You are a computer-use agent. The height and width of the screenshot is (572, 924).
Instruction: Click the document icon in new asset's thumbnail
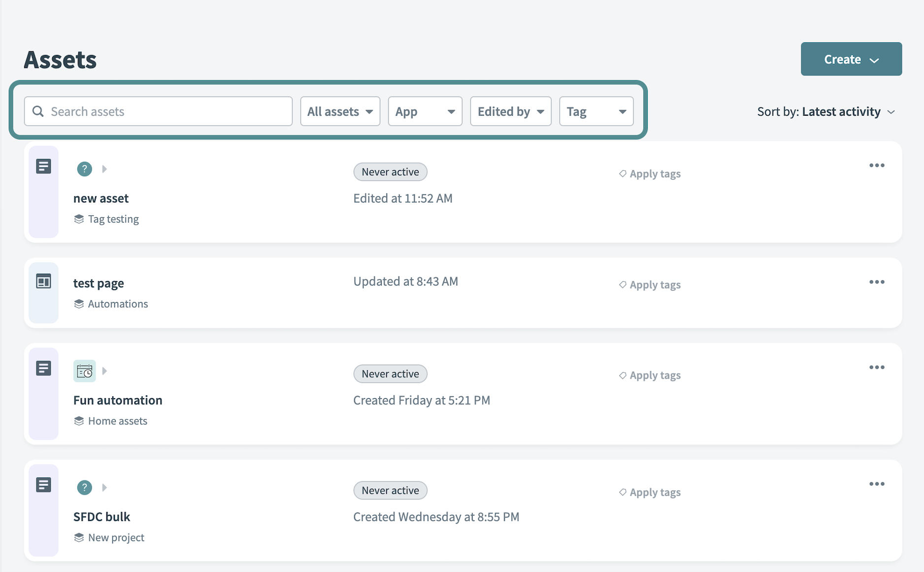pos(43,166)
